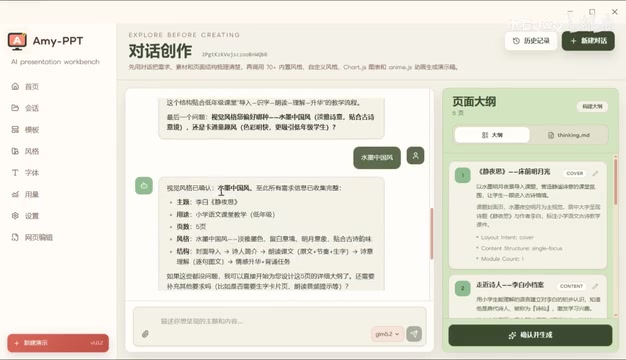Click the COVER tag on page 1
Viewport: 626px width, 360px height.
coord(575,173)
